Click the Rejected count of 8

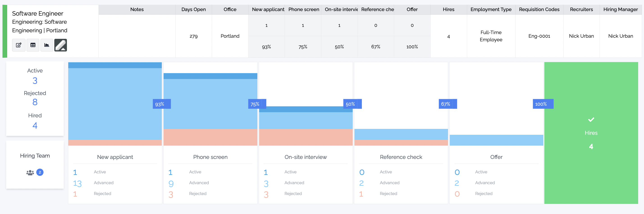pos(35,102)
